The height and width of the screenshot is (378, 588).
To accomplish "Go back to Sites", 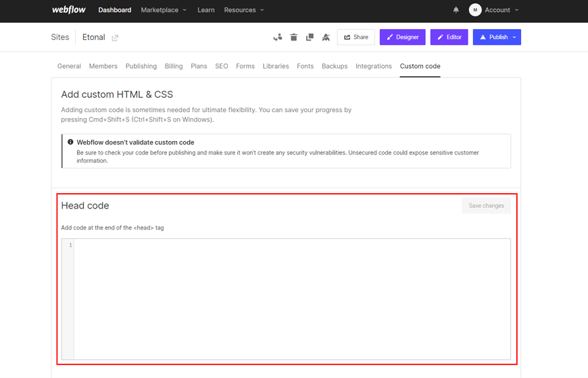I will click(60, 37).
